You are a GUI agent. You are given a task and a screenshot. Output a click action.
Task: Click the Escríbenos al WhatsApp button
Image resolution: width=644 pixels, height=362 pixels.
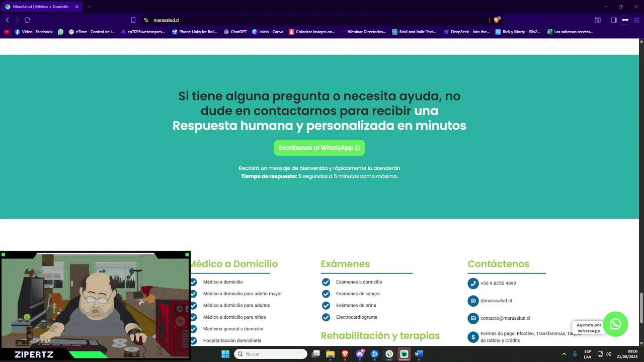tap(319, 148)
